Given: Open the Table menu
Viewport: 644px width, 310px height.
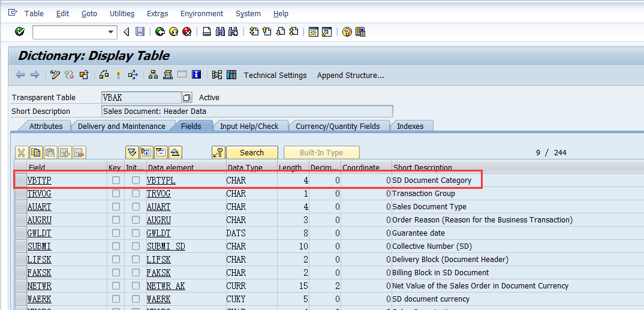Looking at the screenshot, I should coord(34,14).
